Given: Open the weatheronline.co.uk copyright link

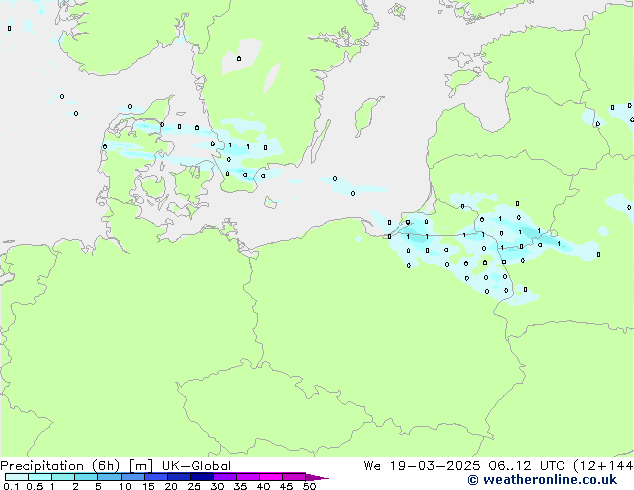Looking at the screenshot, I should [x=542, y=480].
